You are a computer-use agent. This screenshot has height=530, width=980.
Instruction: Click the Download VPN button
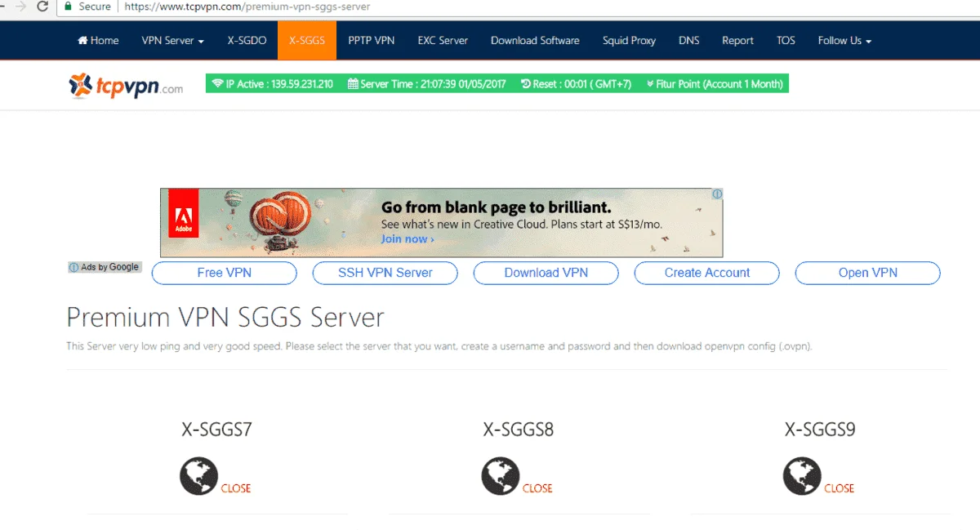tap(546, 273)
